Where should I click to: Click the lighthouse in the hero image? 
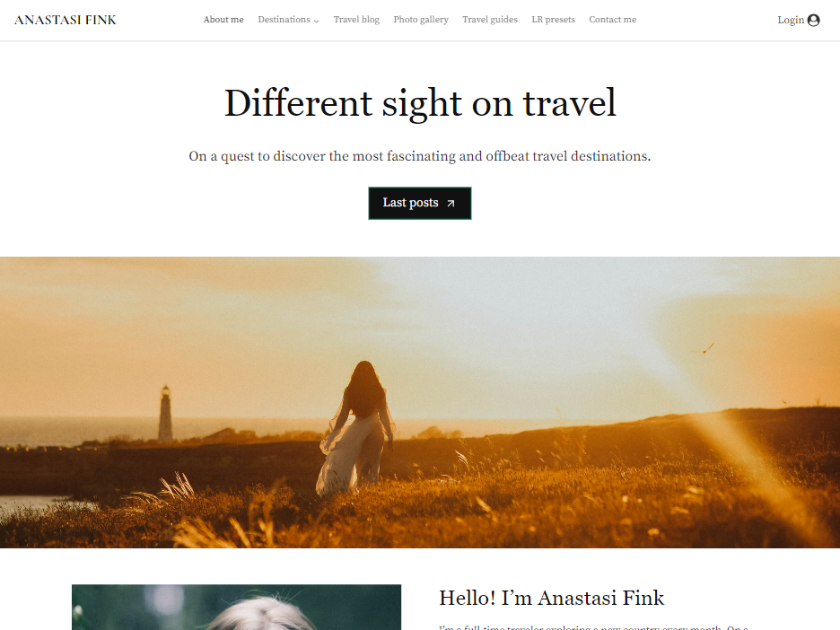(x=165, y=414)
